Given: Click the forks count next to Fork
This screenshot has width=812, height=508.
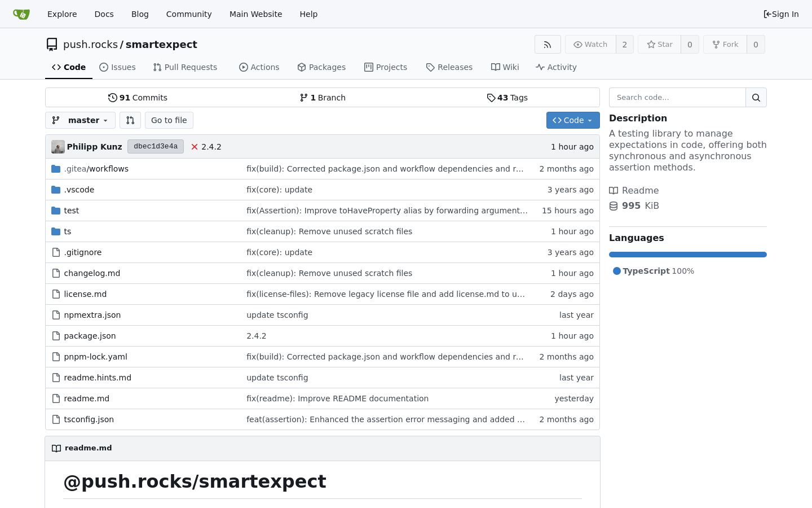Looking at the screenshot, I should pyautogui.click(x=756, y=45).
